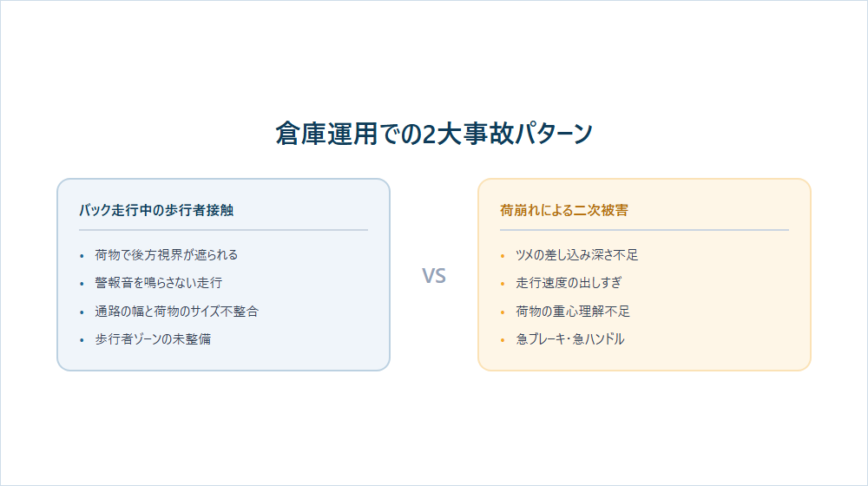Click the divider line under バック走行中 heading
Viewport: 868px width, 486px height.
[x=223, y=230]
